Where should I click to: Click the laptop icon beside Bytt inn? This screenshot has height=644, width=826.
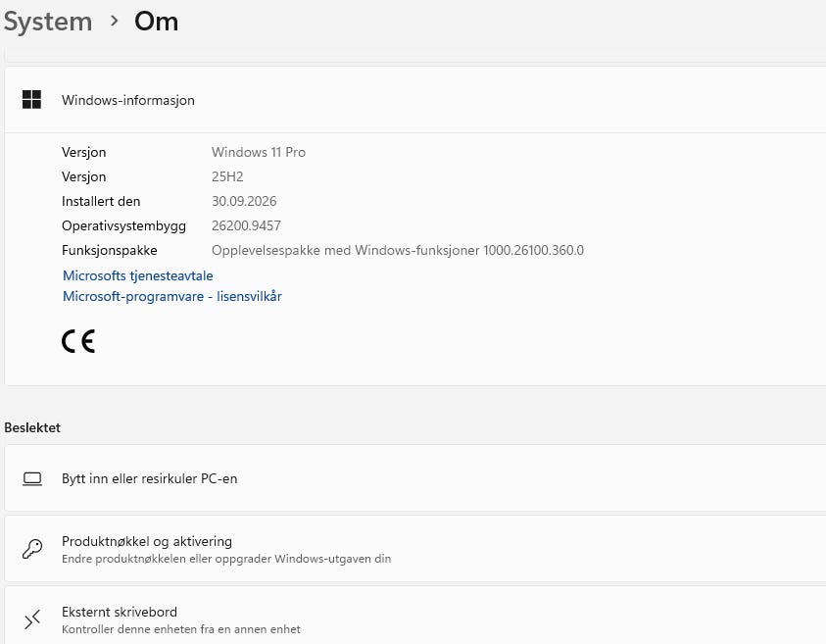click(32, 478)
